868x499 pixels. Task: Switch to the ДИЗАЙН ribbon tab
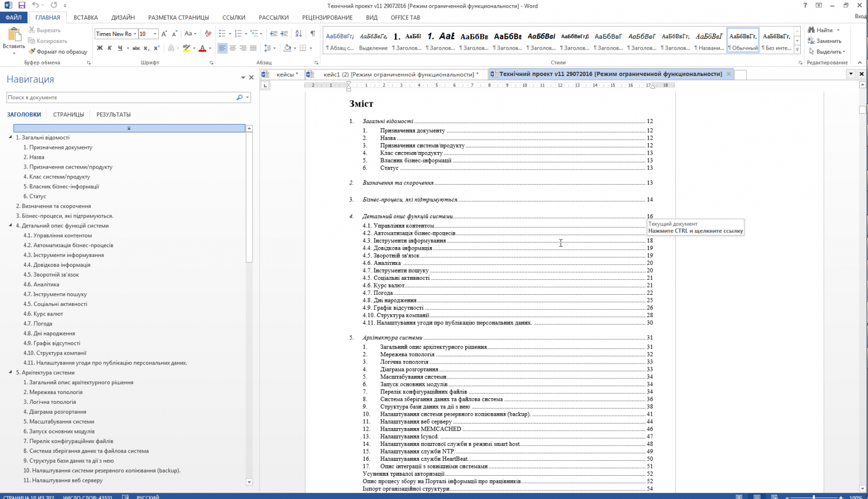click(x=123, y=18)
